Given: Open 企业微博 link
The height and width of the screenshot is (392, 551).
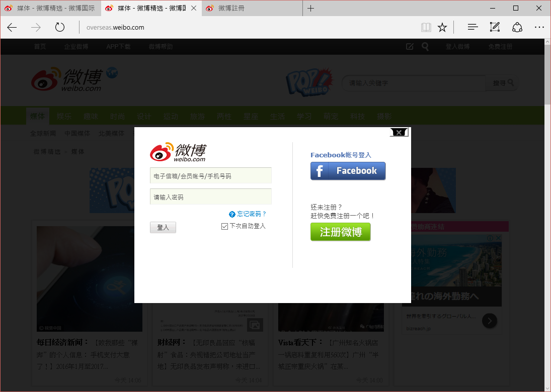Looking at the screenshot, I should coord(76,46).
